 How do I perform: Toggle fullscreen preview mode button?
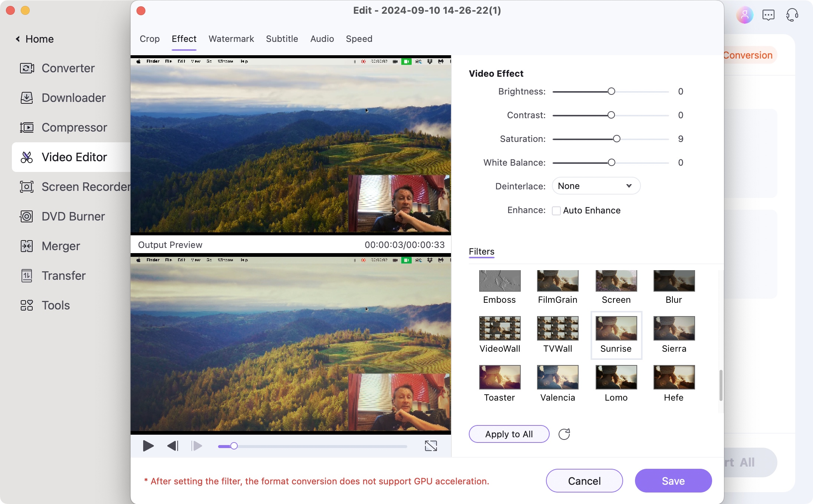tap(431, 446)
